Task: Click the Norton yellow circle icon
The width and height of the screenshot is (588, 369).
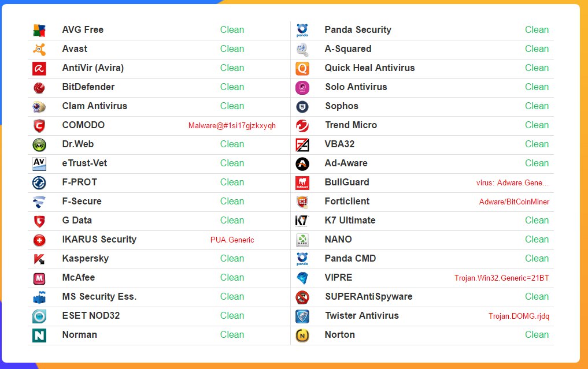Action: tap(302, 335)
